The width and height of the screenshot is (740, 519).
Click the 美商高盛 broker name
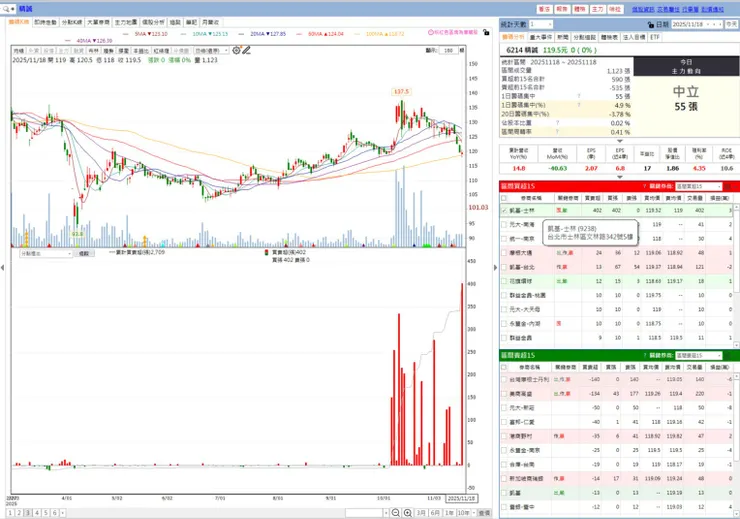[x=521, y=393]
